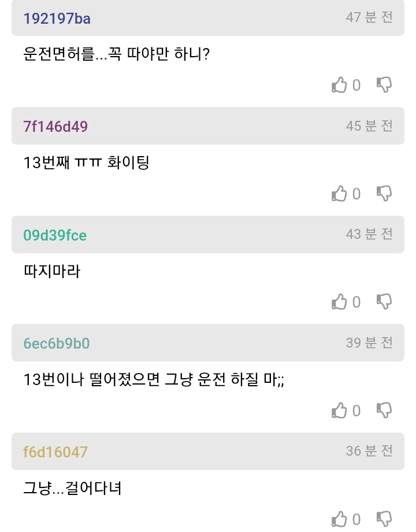Click the '36 분 전' timestamp

click(x=369, y=450)
